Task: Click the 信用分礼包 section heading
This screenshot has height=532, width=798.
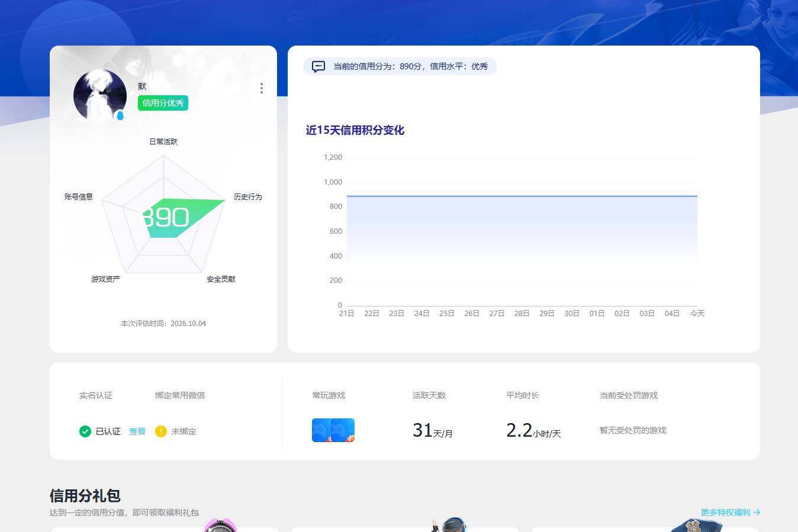Action: 85,495
